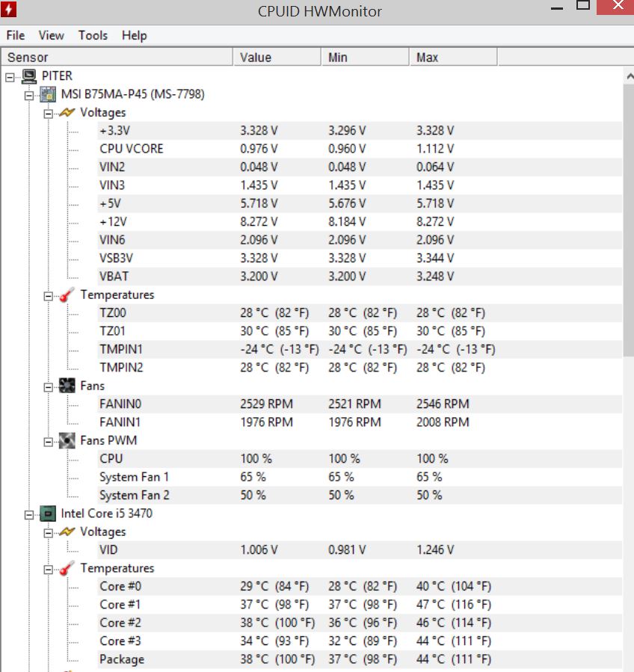Click the CPU Temperatures thermometer icon
The height and width of the screenshot is (672, 634).
(x=67, y=568)
